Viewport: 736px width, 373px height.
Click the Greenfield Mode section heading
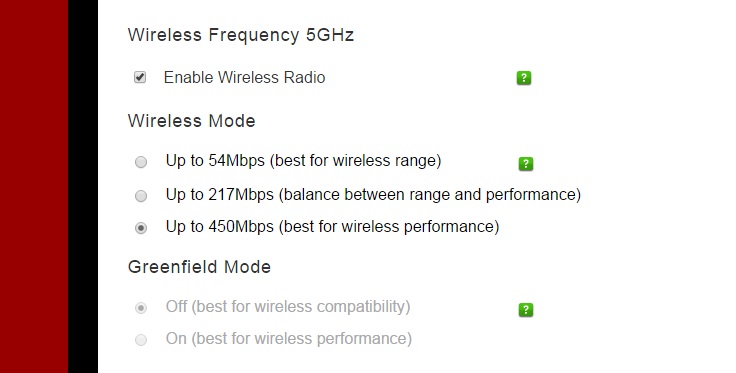pos(199,267)
